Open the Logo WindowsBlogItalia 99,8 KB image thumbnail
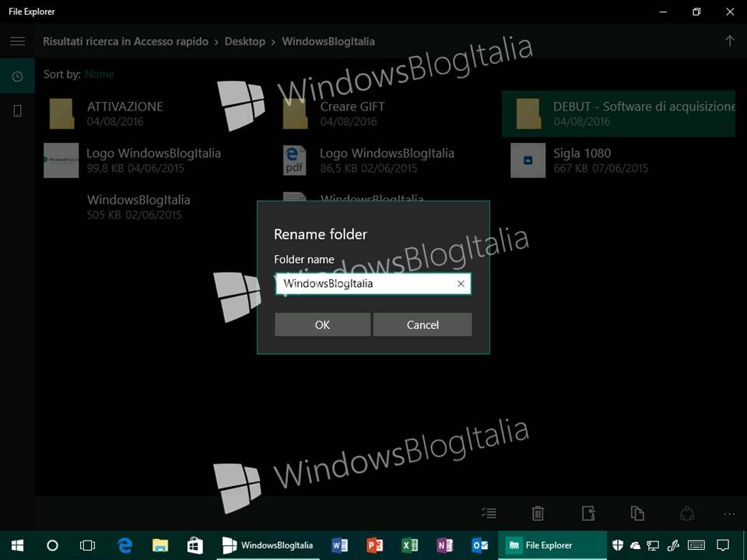 (x=61, y=160)
